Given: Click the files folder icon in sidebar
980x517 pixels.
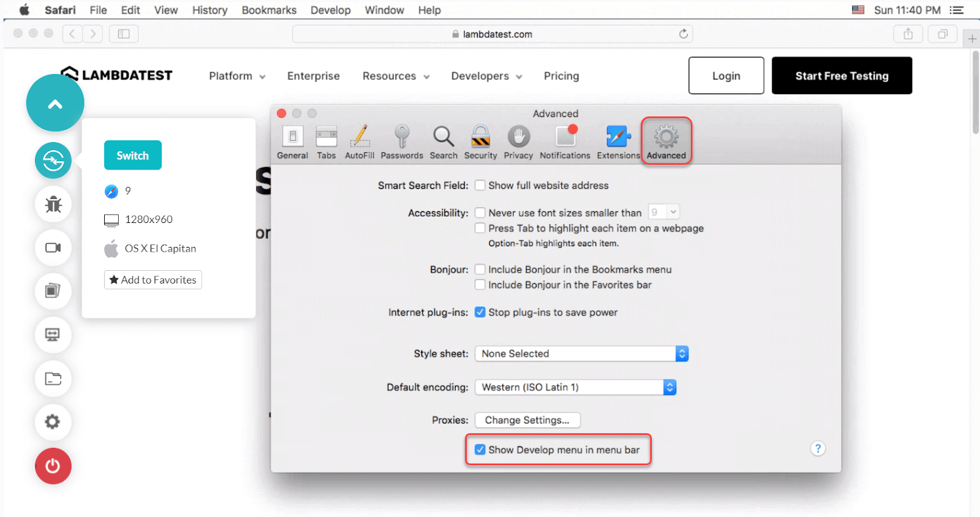Looking at the screenshot, I should point(53,379).
